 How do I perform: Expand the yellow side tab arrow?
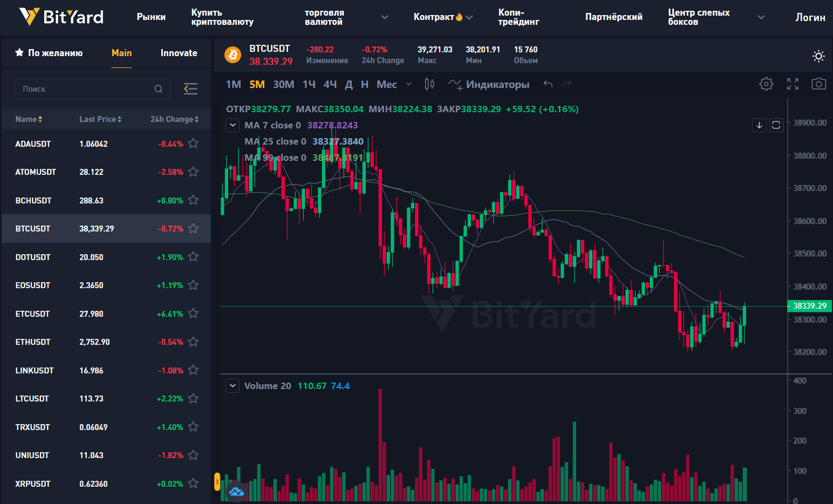[217, 481]
